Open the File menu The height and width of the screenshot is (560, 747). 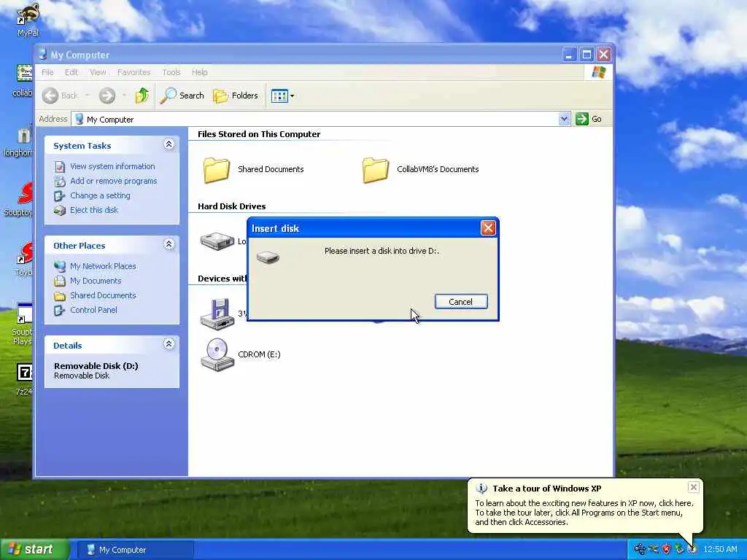(47, 72)
